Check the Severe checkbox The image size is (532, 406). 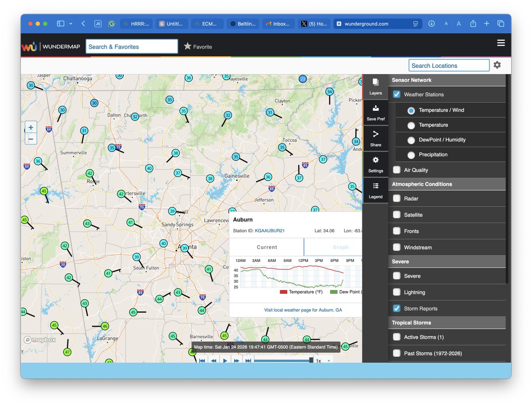pyautogui.click(x=397, y=276)
